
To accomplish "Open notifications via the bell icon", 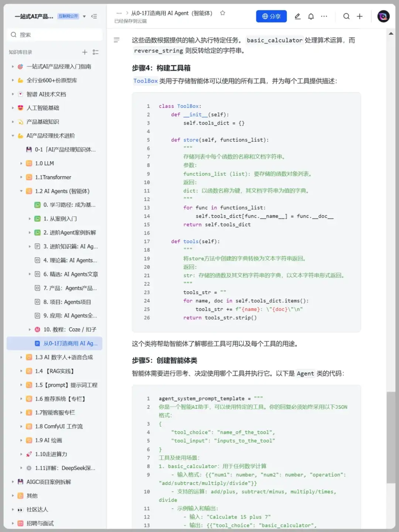I will [311, 16].
